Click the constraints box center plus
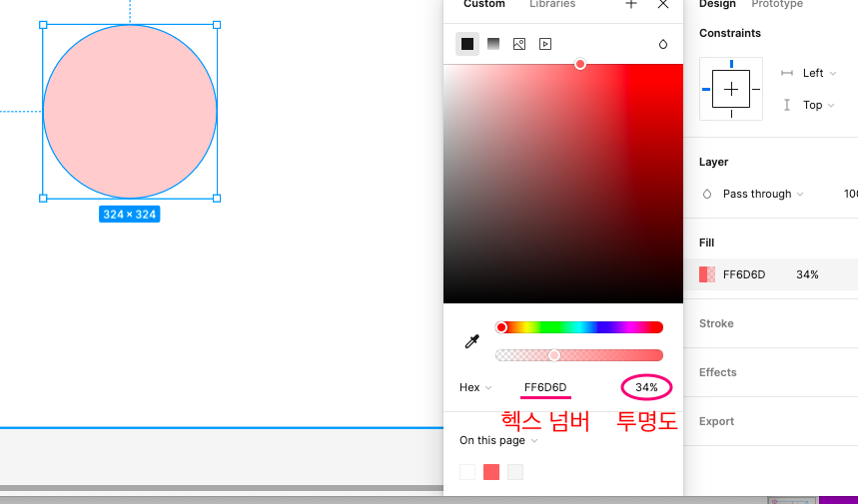The width and height of the screenshot is (858, 504). click(731, 89)
